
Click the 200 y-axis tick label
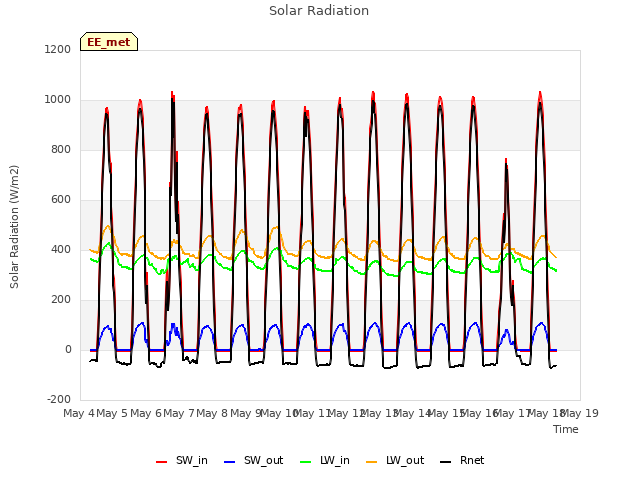[x=61, y=300]
